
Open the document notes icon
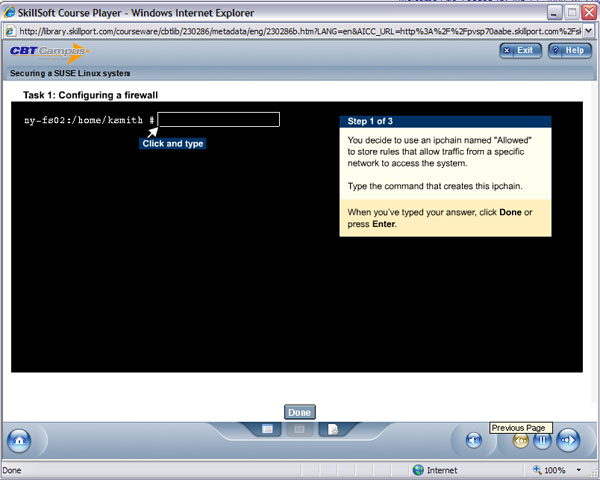click(x=332, y=429)
